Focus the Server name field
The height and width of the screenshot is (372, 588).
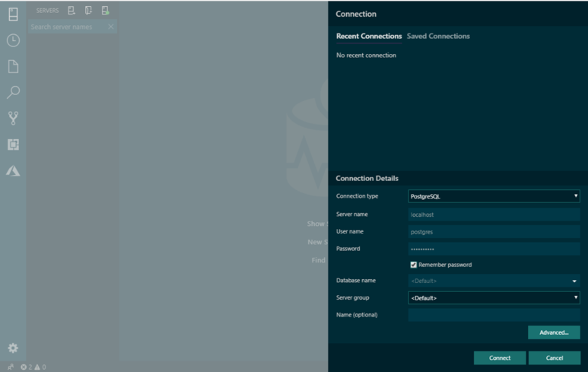[x=494, y=215]
